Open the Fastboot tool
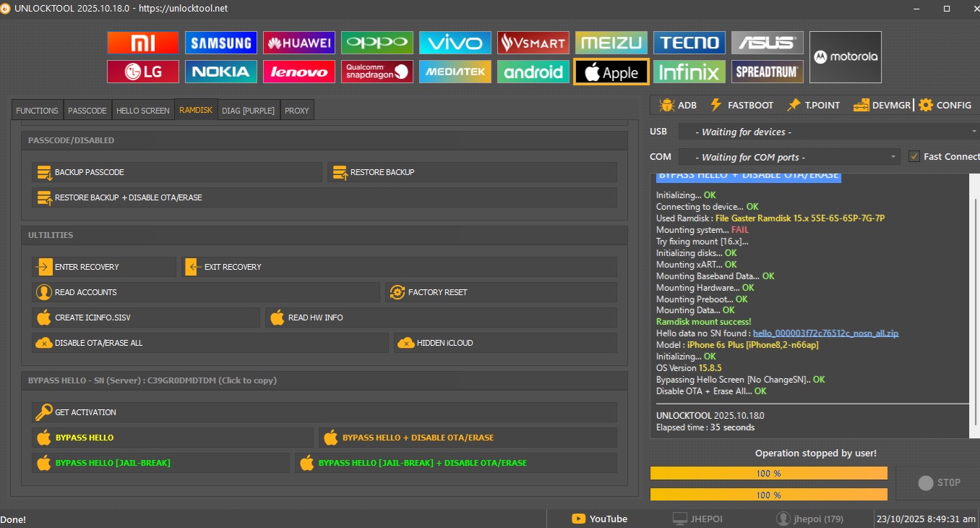Viewport: 980px width, 528px height. (742, 105)
